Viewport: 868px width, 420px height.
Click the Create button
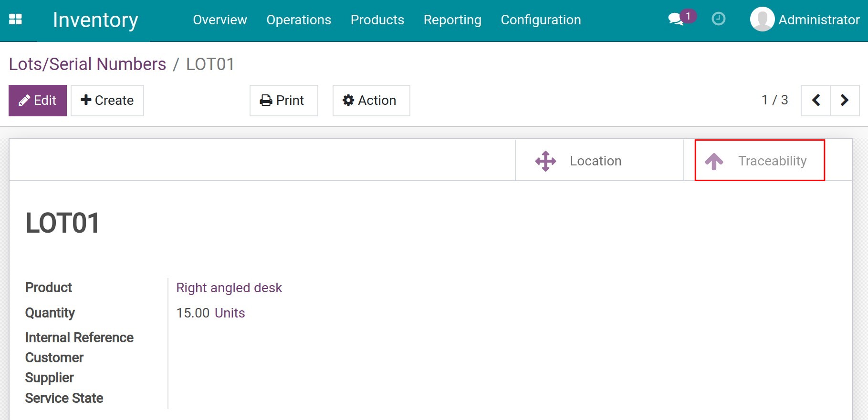coord(107,101)
